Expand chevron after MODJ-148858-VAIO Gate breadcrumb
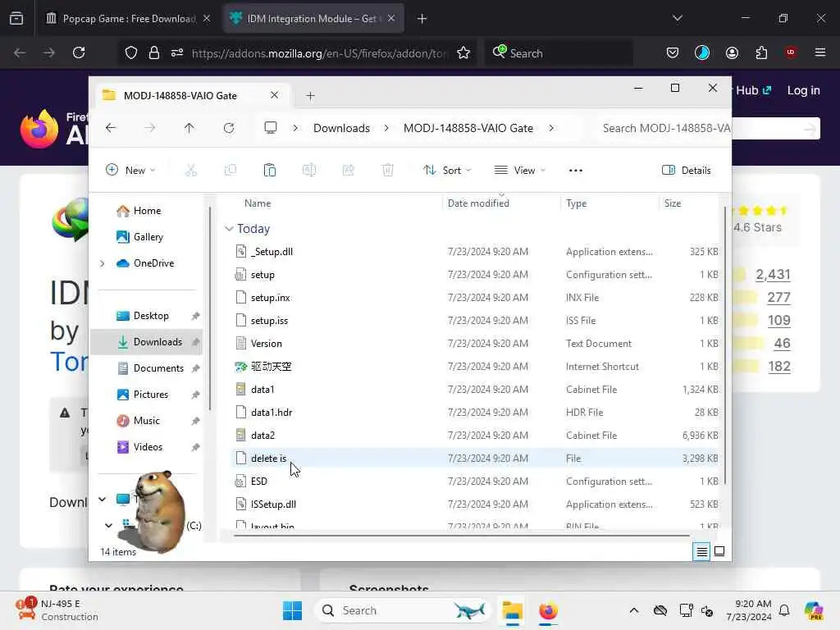Screen dimensions: 840x630 [551, 128]
